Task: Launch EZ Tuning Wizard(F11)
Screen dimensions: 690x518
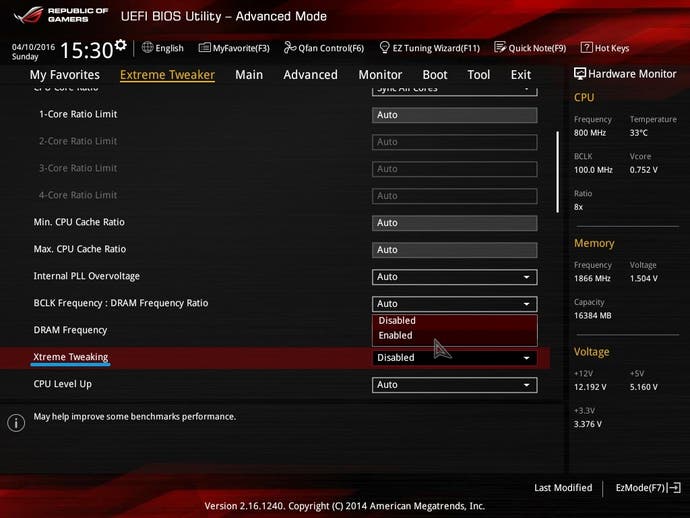Action: coord(429,48)
